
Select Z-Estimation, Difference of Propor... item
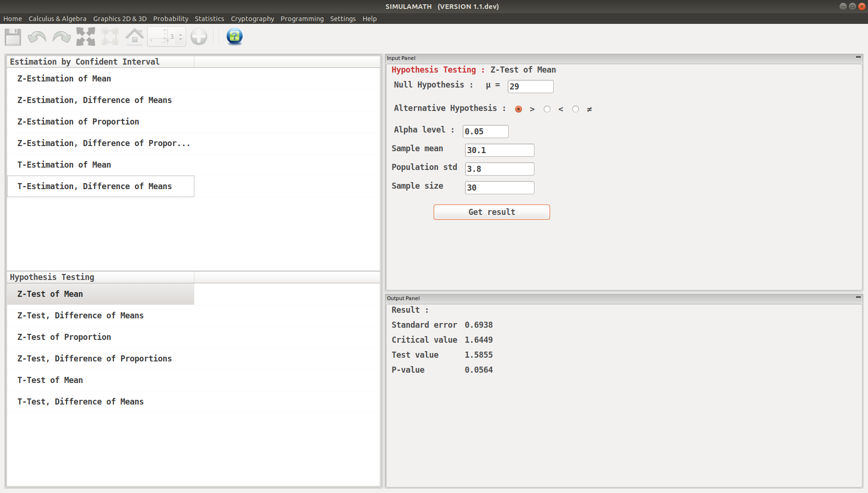point(101,143)
